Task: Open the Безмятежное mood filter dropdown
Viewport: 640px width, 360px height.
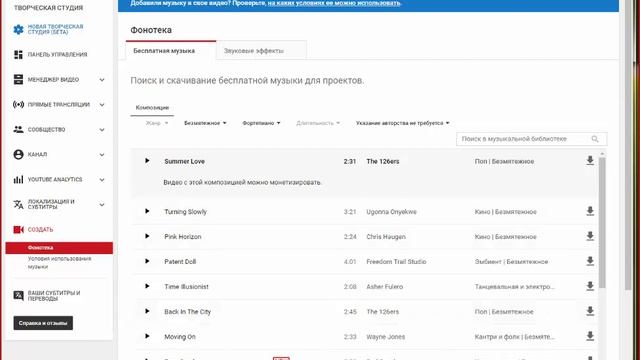Action: [205, 123]
